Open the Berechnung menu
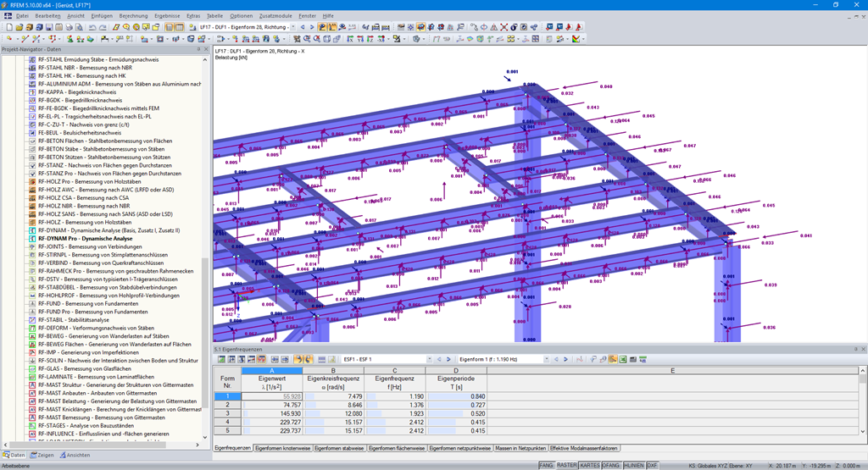The height and width of the screenshot is (470, 868). tap(133, 16)
